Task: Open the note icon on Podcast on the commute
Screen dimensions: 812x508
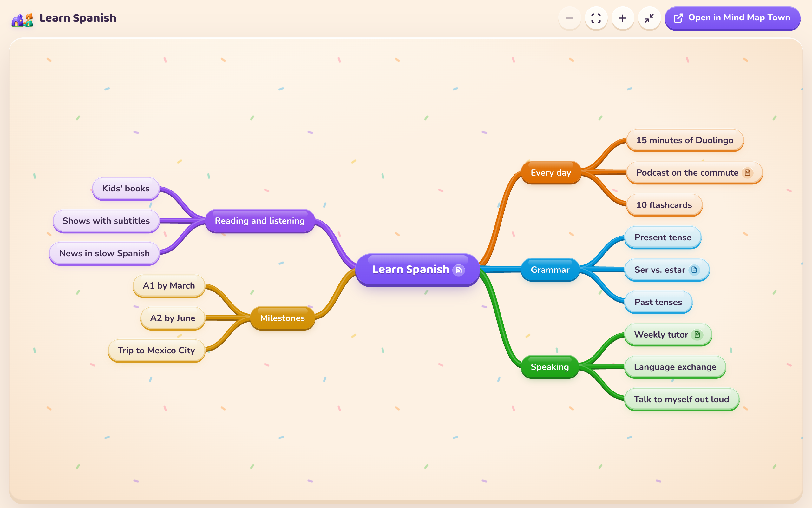Action: tap(747, 173)
